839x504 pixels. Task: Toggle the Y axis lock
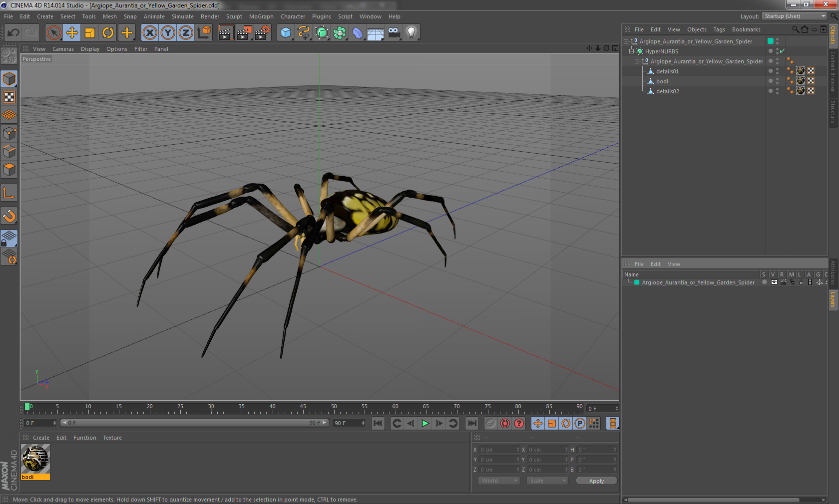[168, 33]
